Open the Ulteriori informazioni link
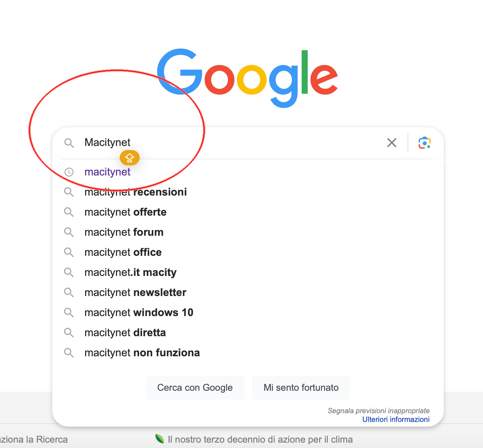Image resolution: width=483 pixels, height=448 pixels. pos(396,420)
